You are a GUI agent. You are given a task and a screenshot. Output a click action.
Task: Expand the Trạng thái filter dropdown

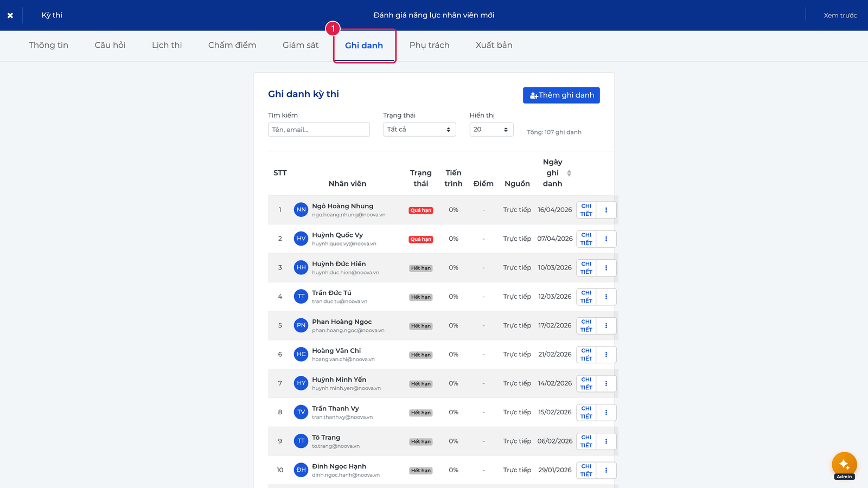point(419,130)
